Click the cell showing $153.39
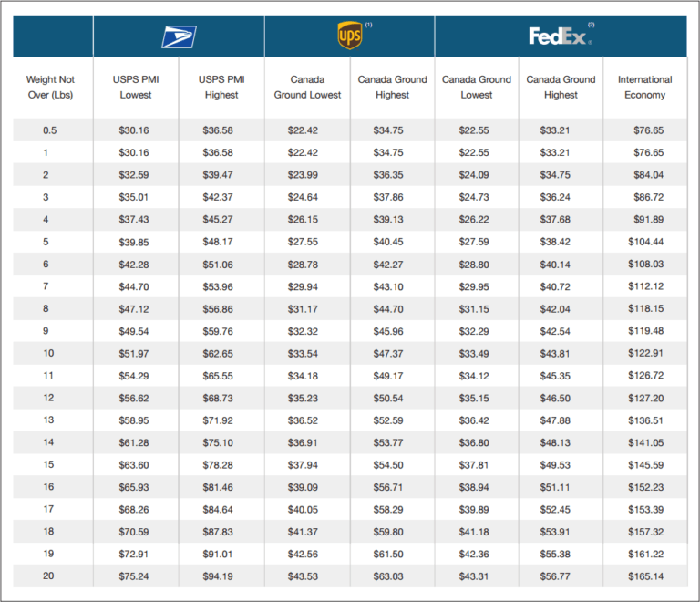The image size is (700, 602). [645, 510]
